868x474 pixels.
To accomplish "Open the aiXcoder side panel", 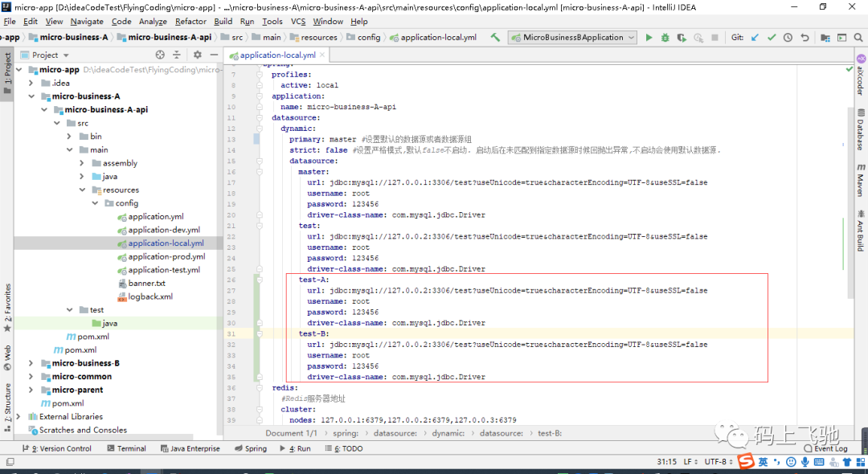I will (861, 75).
